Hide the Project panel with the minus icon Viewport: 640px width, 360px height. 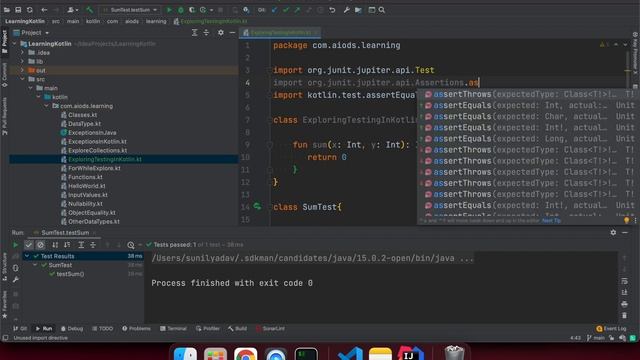tap(232, 33)
